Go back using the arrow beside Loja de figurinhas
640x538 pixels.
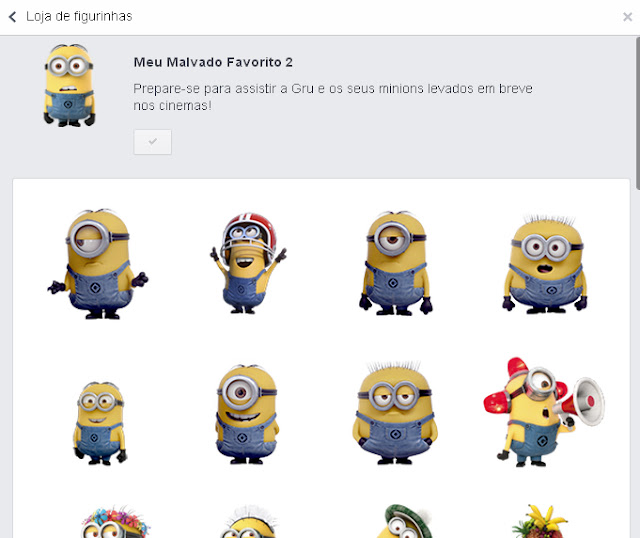coord(13,17)
